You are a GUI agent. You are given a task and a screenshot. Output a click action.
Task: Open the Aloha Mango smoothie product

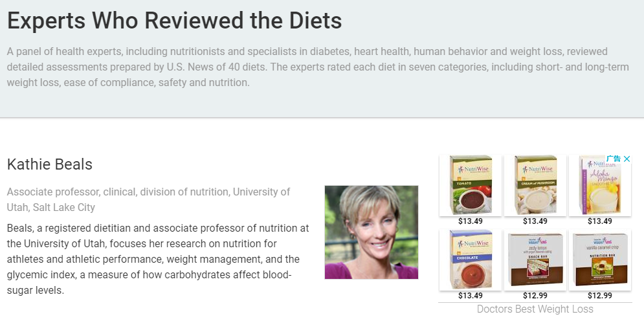(600, 185)
